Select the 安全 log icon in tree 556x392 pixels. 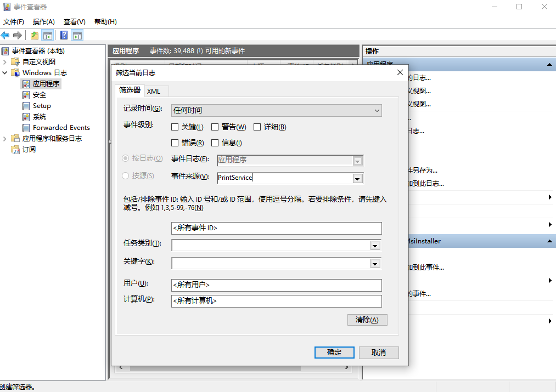[26, 95]
